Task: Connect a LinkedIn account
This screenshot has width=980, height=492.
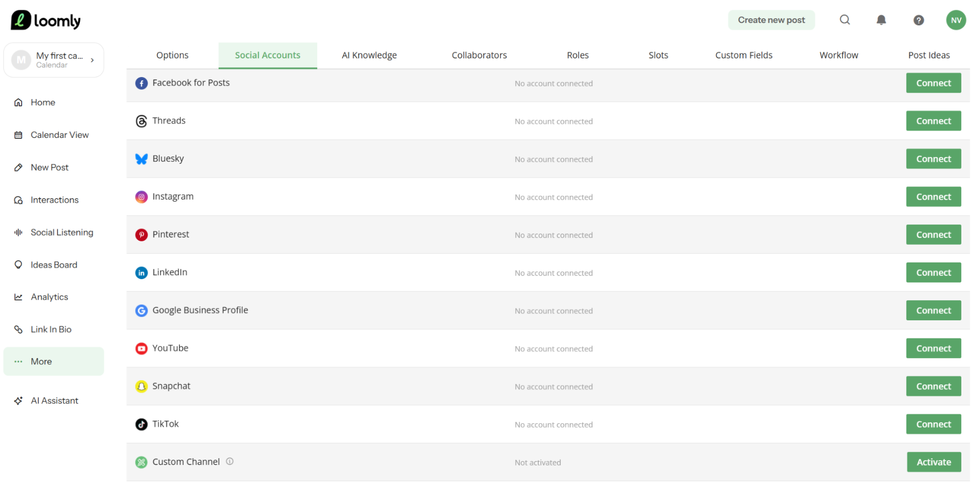Action: click(933, 272)
